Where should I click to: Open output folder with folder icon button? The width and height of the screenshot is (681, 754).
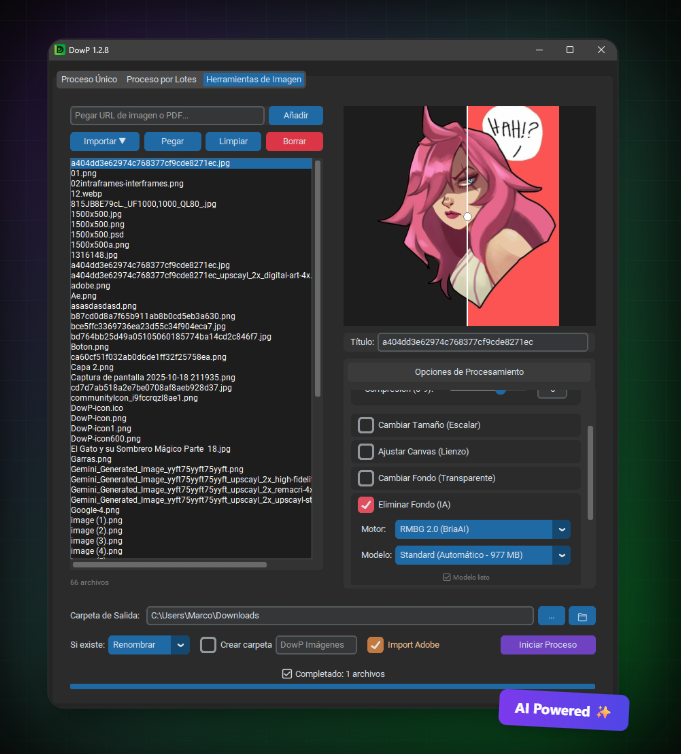[582, 616]
